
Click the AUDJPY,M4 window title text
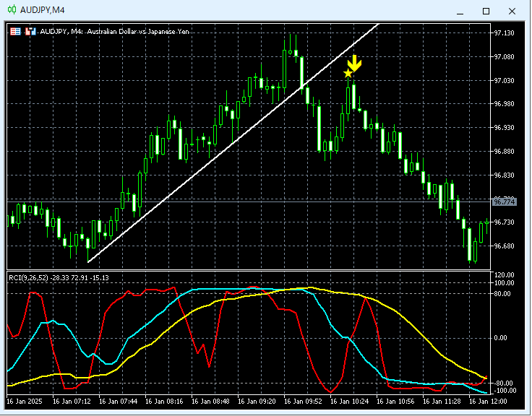click(43, 10)
